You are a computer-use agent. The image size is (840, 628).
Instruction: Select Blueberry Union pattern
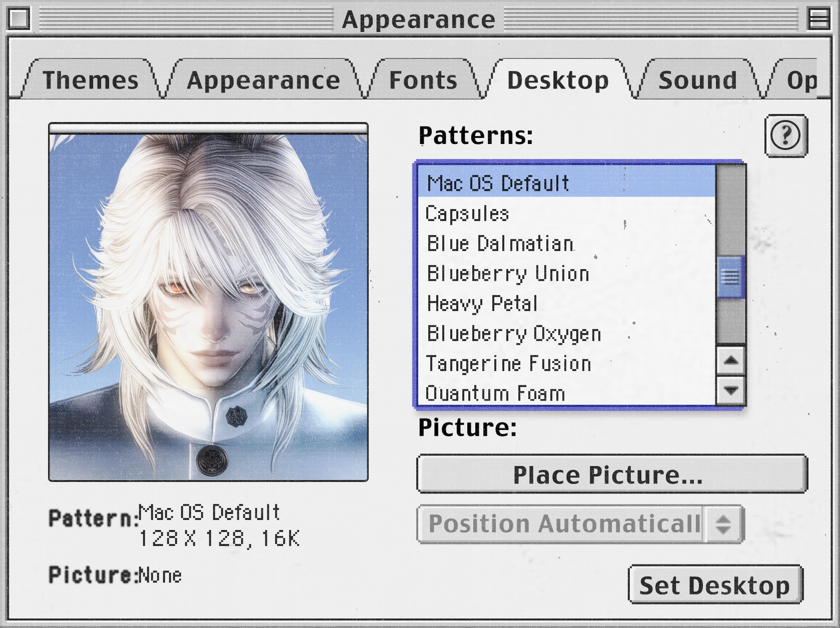pyautogui.click(x=567, y=273)
